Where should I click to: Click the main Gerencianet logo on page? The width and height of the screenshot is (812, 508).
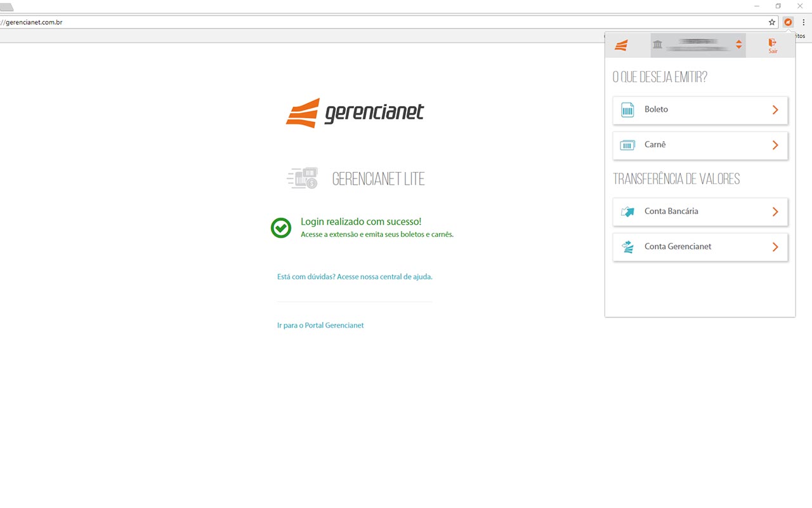[355, 113]
